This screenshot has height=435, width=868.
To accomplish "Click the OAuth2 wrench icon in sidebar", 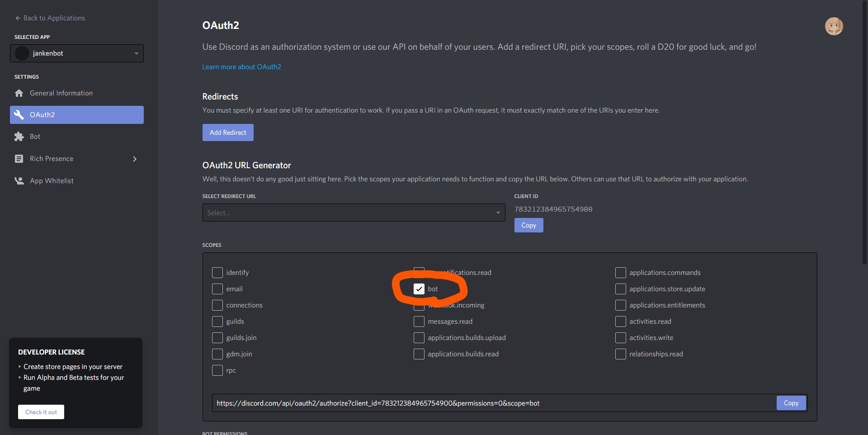I will click(19, 114).
